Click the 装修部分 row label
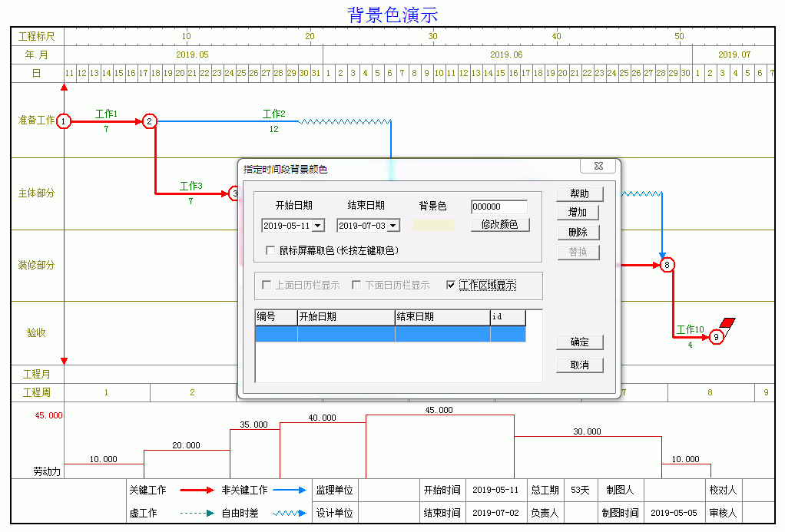 37,266
